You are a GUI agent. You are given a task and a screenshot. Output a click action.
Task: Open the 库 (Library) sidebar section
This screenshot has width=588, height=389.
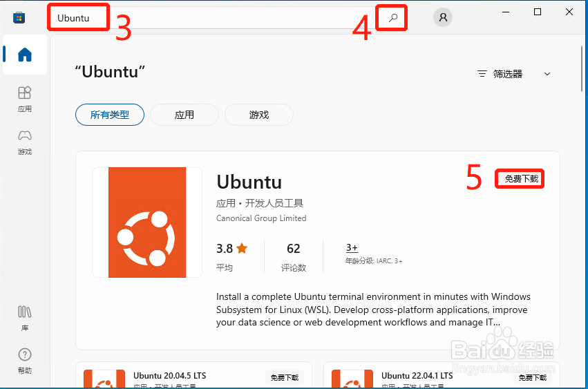(x=25, y=318)
